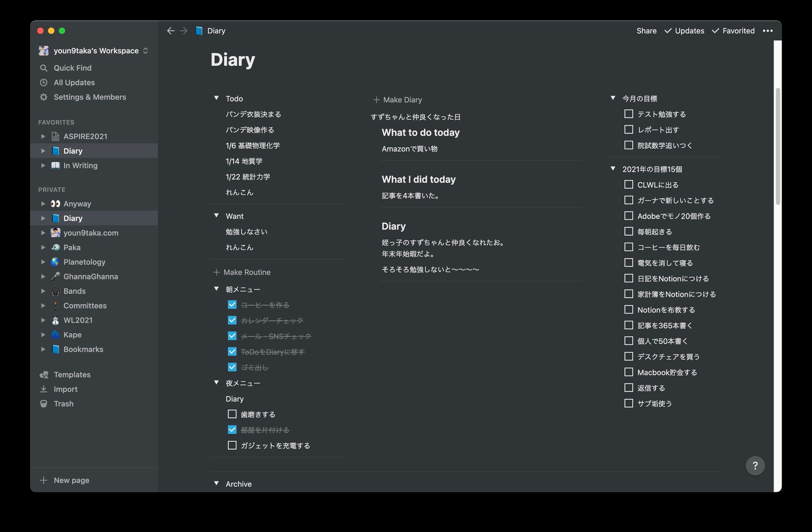Click the Import download icon

44,389
